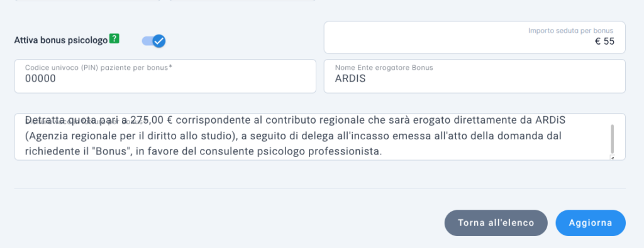Save changes with the Aggiorna button
This screenshot has width=644, height=248.
coord(590,223)
